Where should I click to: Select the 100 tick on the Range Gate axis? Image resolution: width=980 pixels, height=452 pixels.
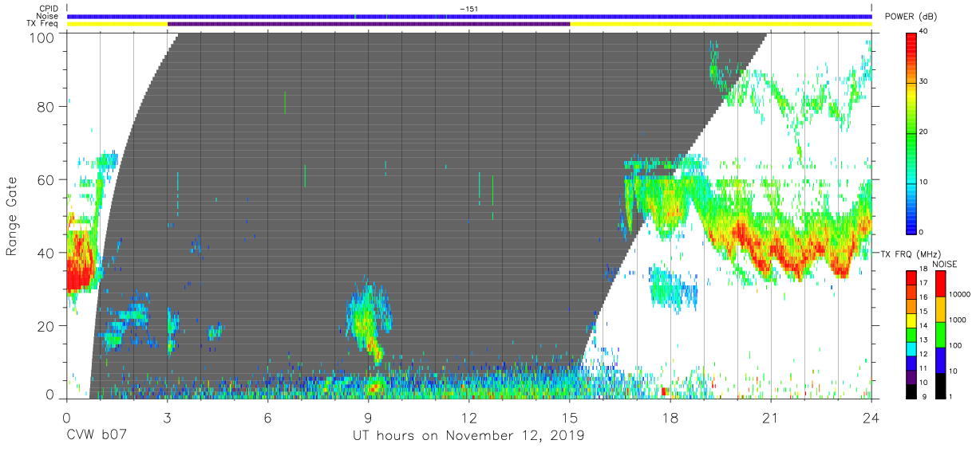tap(42, 37)
